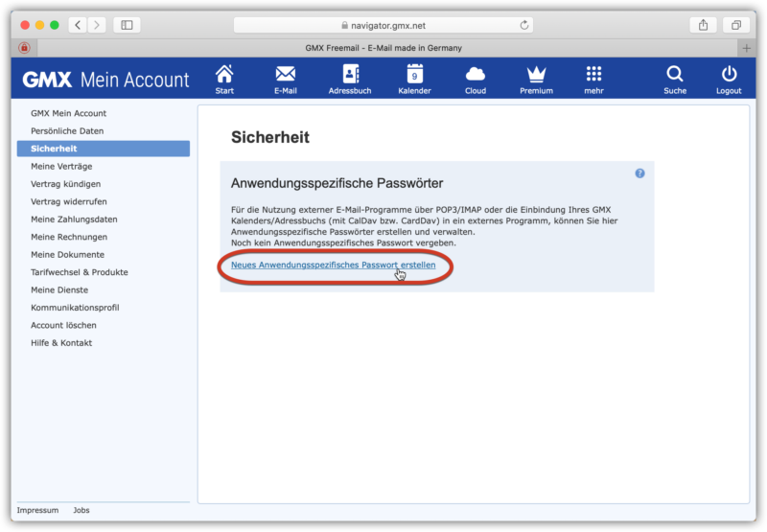Image resolution: width=767 pixels, height=532 pixels.
Task: Open Vertrag widerrufen in sidebar
Action: pyautogui.click(x=68, y=201)
